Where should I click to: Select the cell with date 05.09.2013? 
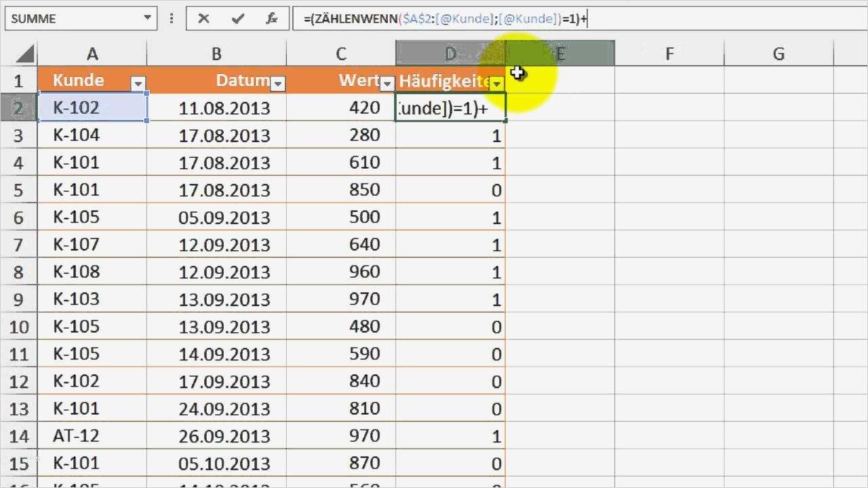216,217
